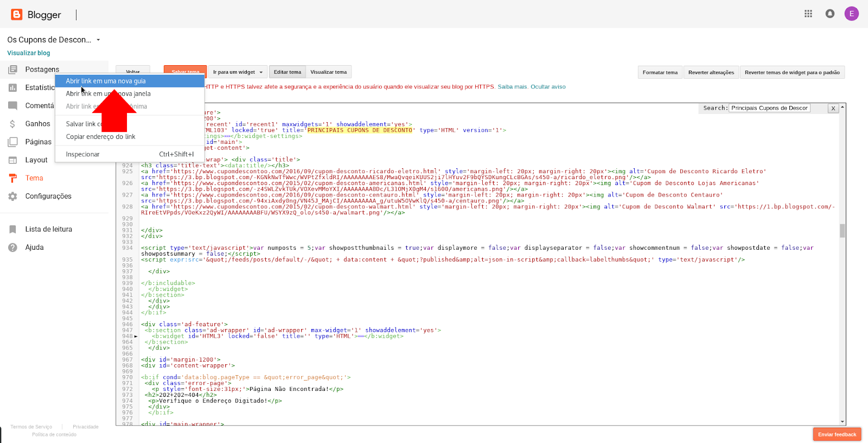
Task: Click the Tema paint roller icon
Action: pos(12,178)
